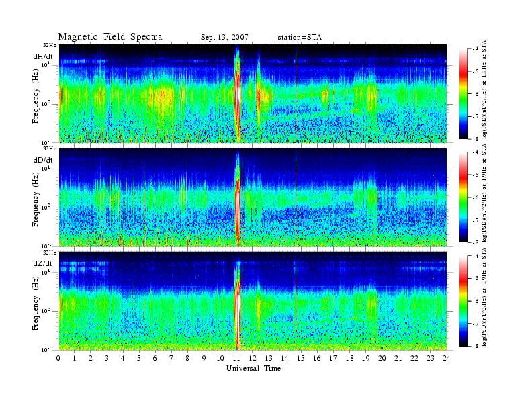Click the Frequency (Hz) label beside dZ/dt panel
The height and width of the screenshot is (411, 532).
point(36,302)
